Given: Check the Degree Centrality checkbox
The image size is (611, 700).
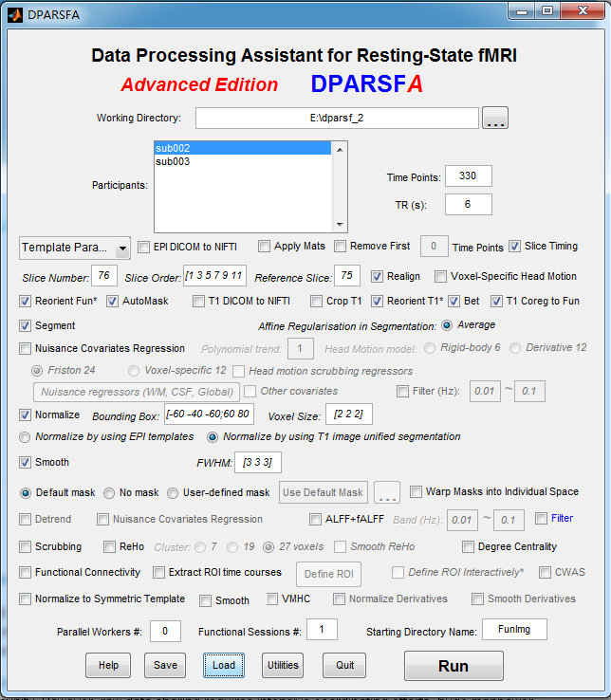Looking at the screenshot, I should (x=468, y=546).
